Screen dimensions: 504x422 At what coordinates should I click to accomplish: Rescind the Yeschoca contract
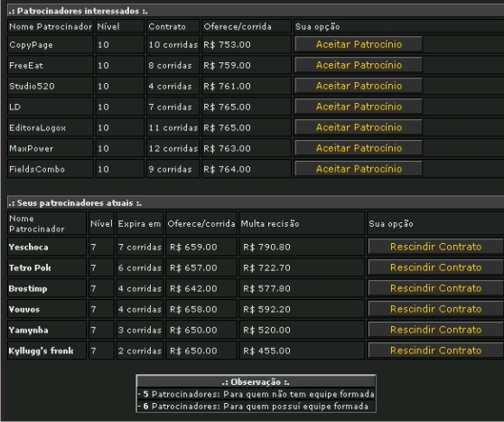tap(435, 247)
